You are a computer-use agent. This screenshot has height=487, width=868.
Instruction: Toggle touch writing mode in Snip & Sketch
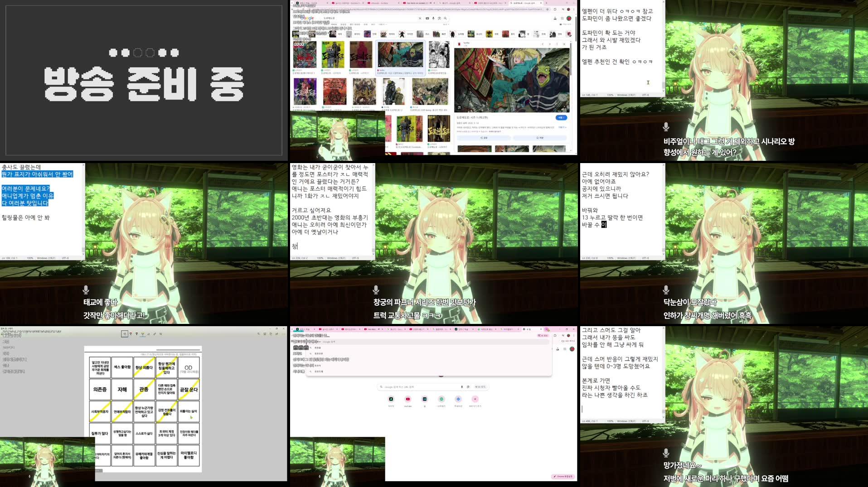pyautogui.click(x=125, y=334)
